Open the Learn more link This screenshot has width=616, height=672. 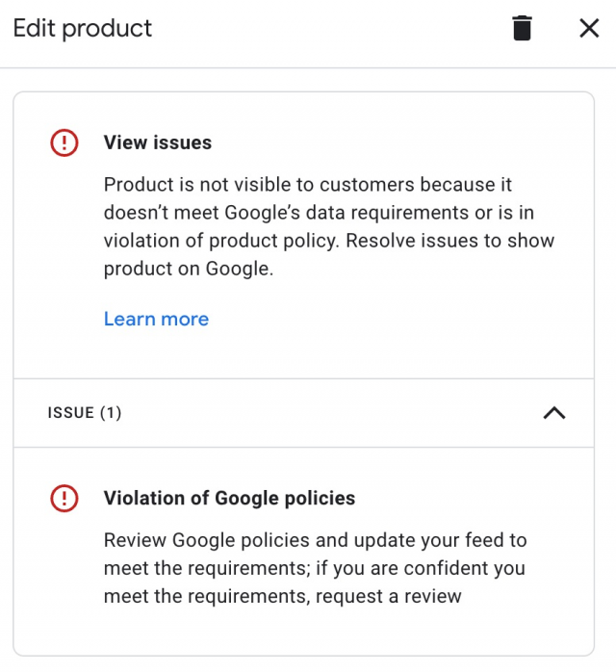pyautogui.click(x=156, y=319)
